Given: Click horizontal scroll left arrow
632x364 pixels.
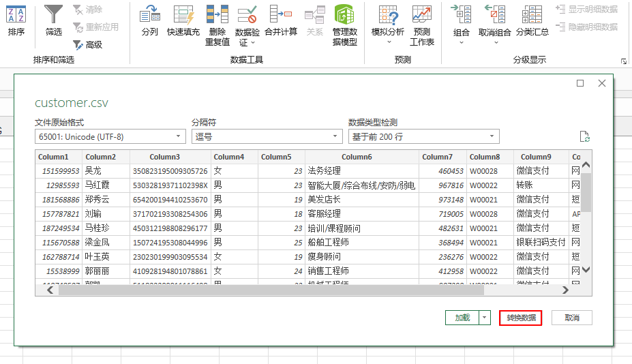Looking at the screenshot, I should coord(50,290).
